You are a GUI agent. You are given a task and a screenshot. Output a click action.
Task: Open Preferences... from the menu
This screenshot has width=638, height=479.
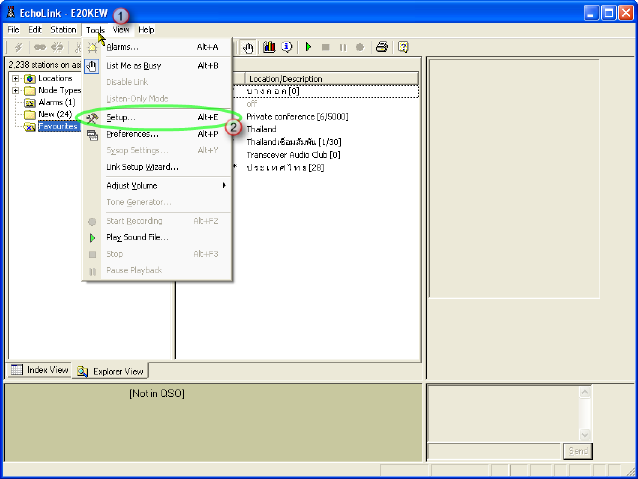[158, 134]
